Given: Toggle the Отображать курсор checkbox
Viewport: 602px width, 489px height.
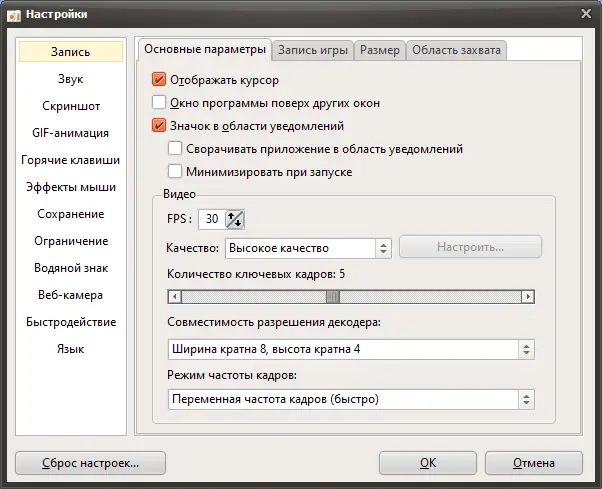Looking at the screenshot, I should (158, 79).
